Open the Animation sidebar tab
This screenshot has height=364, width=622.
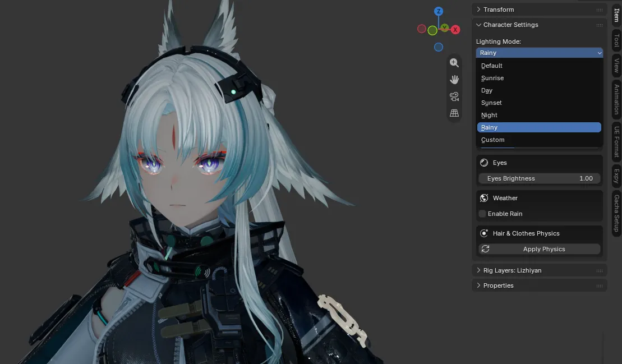[616, 99]
